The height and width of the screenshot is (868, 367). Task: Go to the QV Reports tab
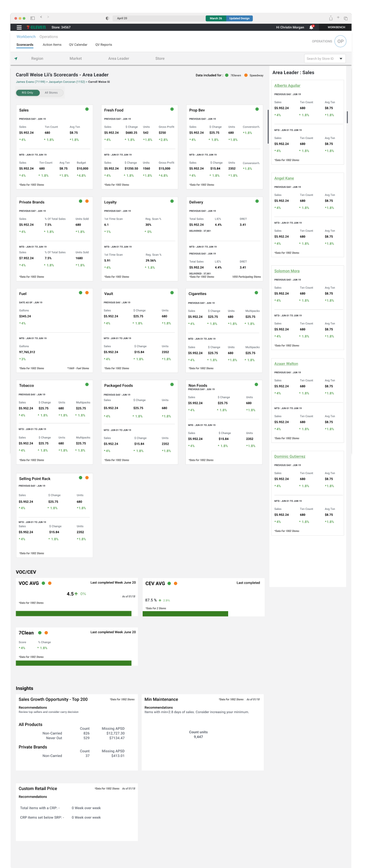[104, 45]
